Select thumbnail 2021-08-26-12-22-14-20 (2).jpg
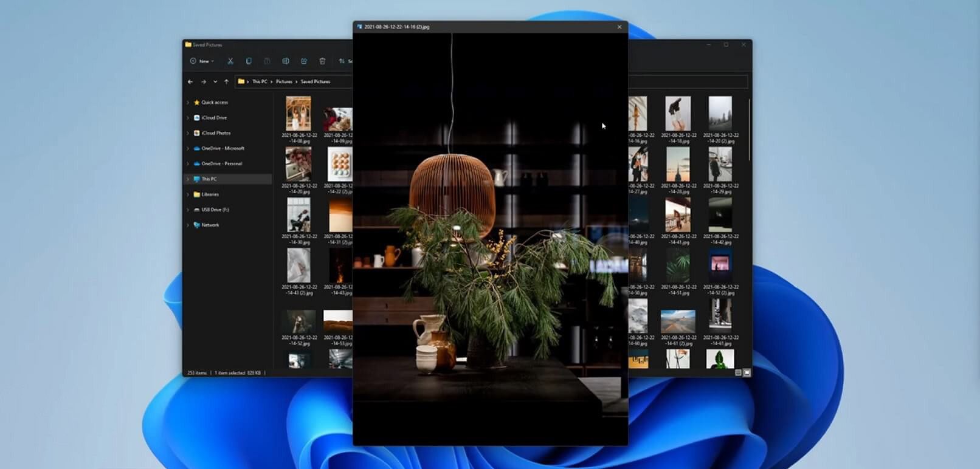980x469 pixels. [x=720, y=114]
